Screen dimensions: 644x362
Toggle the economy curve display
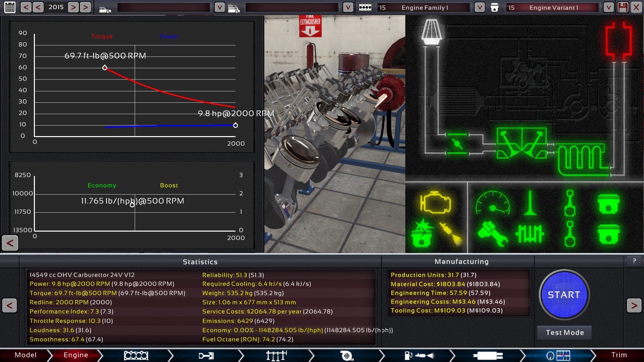click(x=101, y=185)
